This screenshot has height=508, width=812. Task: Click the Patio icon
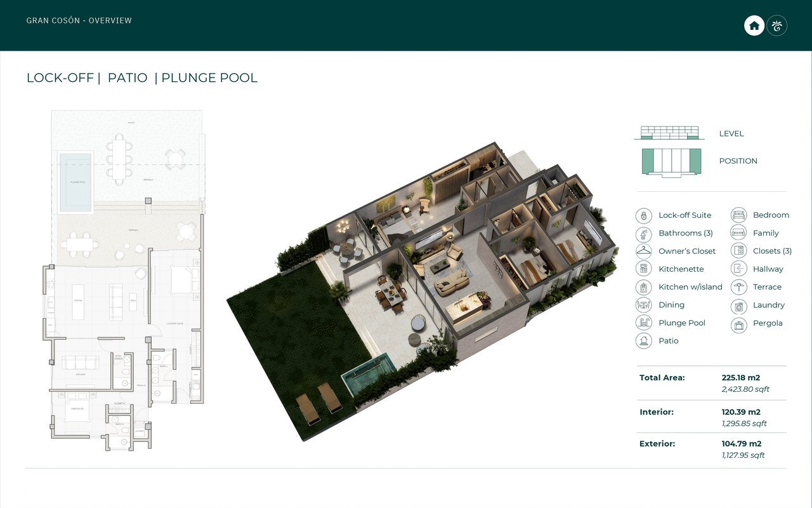pos(644,341)
